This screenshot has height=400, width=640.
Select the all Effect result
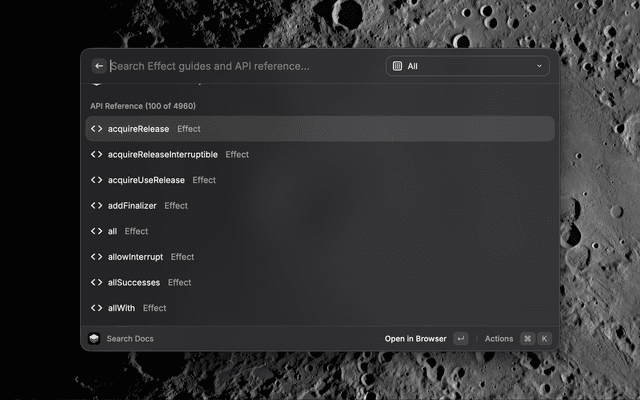coord(320,231)
